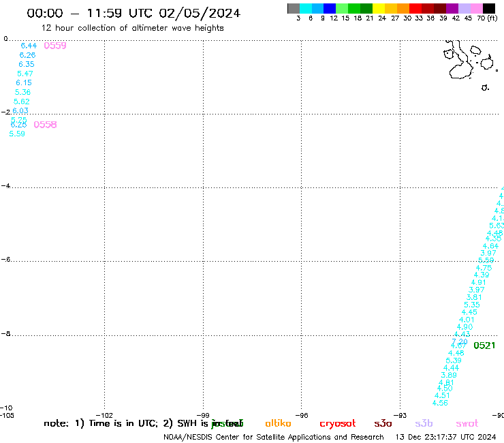Image resolution: width=504 pixels, height=443 pixels.
Task: Click the date range title '00:00 – 11:59 UTC 02/05/2024'
Action: click(x=133, y=13)
